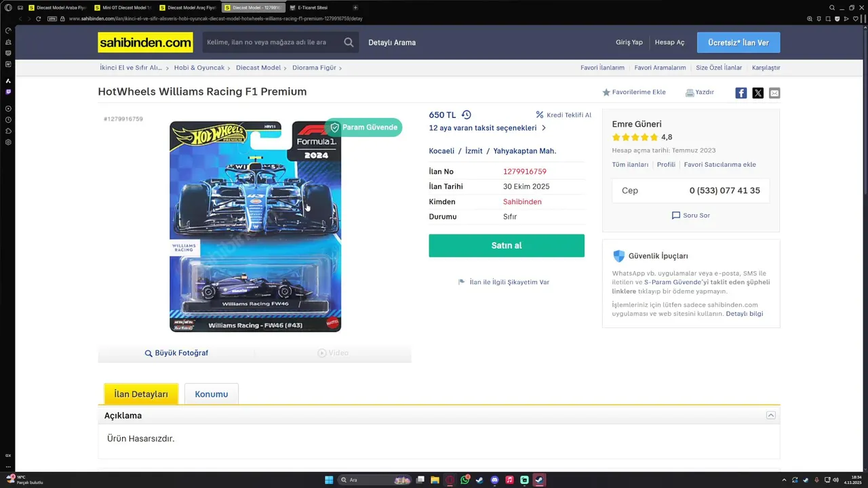
Task: Expand 12 aya varan taksit seçenekleri
Action: [x=488, y=128]
